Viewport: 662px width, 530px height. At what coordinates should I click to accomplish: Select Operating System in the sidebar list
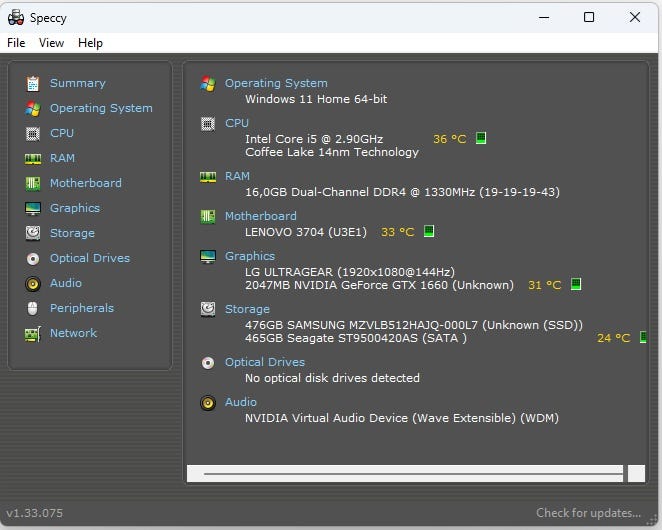(x=101, y=108)
